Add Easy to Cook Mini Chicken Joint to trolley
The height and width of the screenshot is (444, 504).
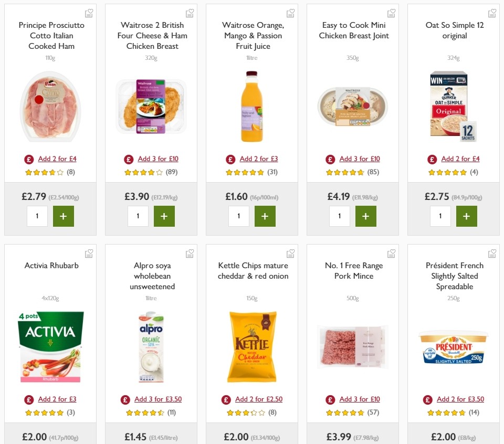click(x=366, y=216)
